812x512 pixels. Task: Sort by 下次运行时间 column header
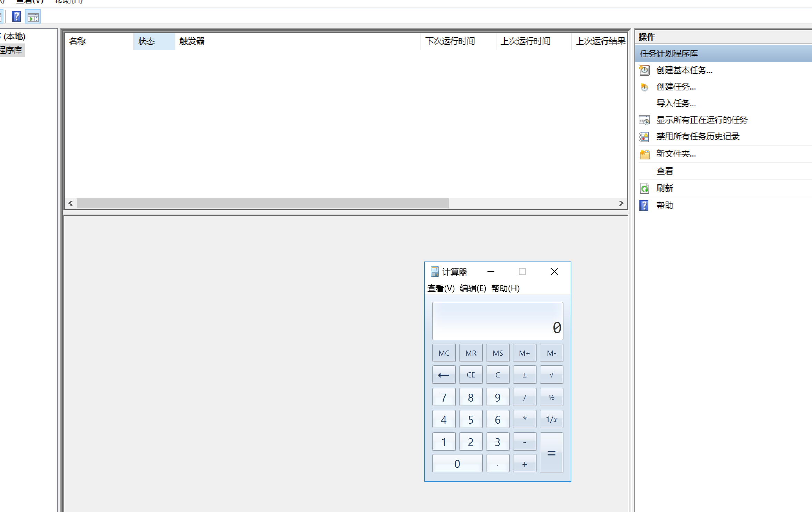click(450, 41)
